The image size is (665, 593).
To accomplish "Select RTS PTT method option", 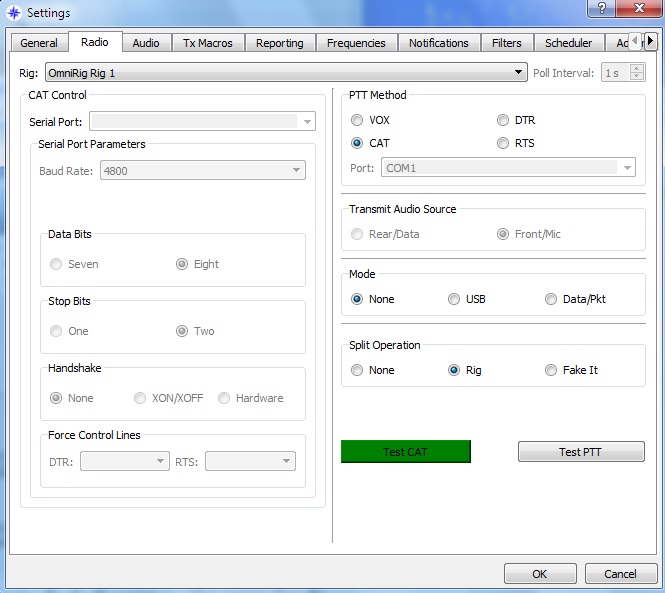I will pyautogui.click(x=503, y=143).
